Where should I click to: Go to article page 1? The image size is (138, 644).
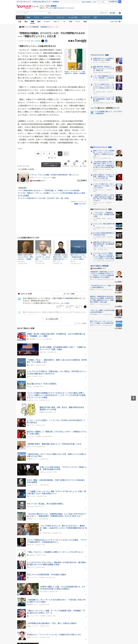click(x=44, y=153)
